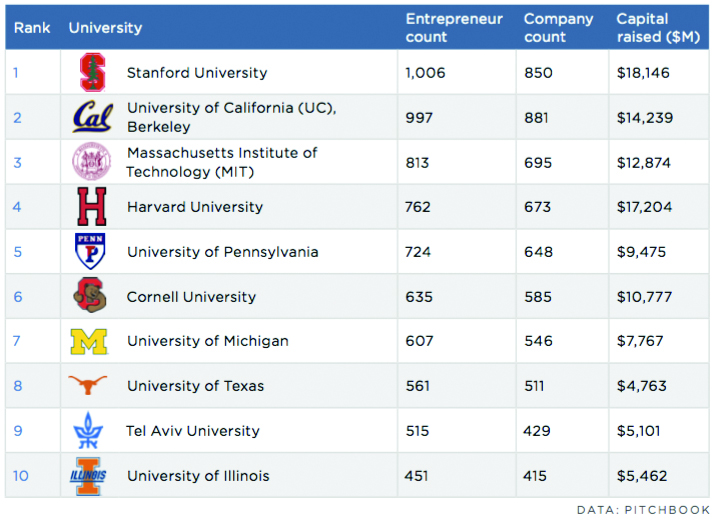The image size is (716, 524).
Task: Click the Rank column header
Action: (x=32, y=28)
